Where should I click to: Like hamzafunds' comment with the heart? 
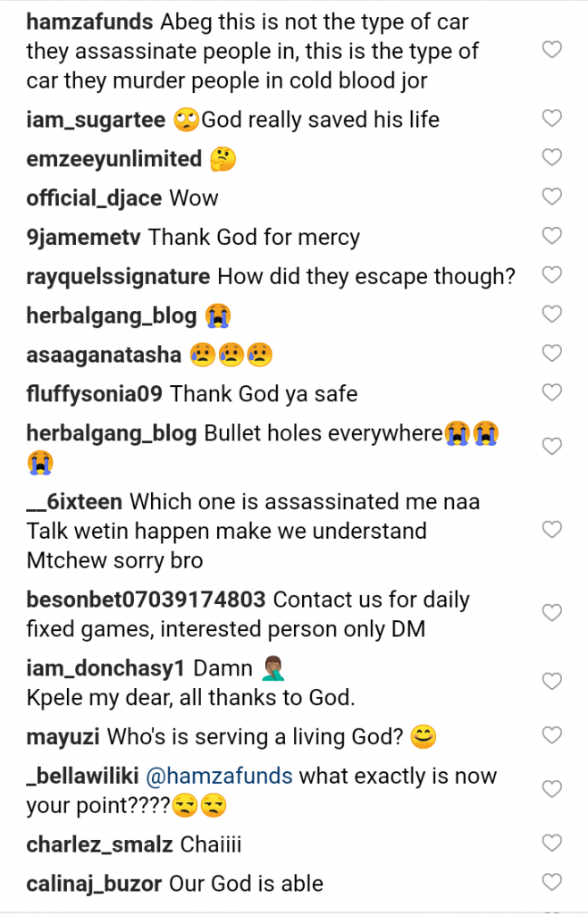(552, 50)
